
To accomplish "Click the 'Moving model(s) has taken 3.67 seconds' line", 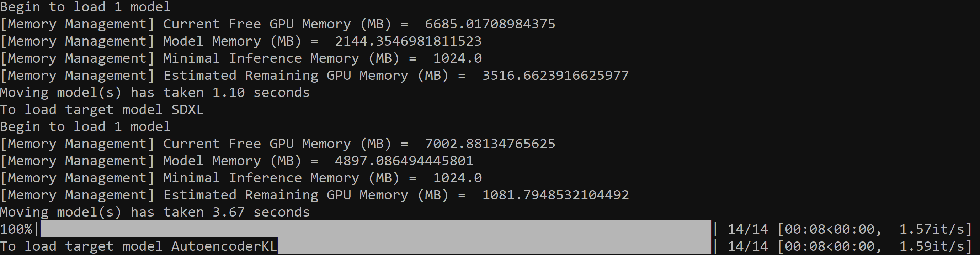I will 155,212.
